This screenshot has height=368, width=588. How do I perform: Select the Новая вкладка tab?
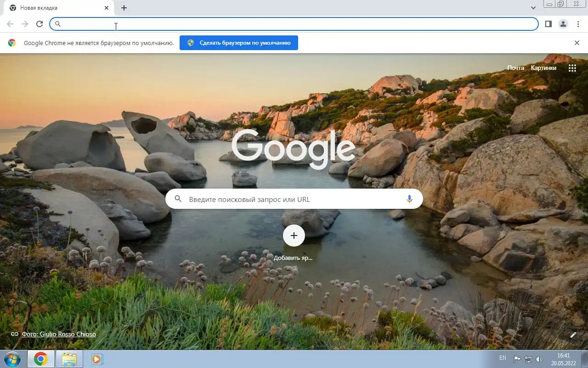point(59,8)
